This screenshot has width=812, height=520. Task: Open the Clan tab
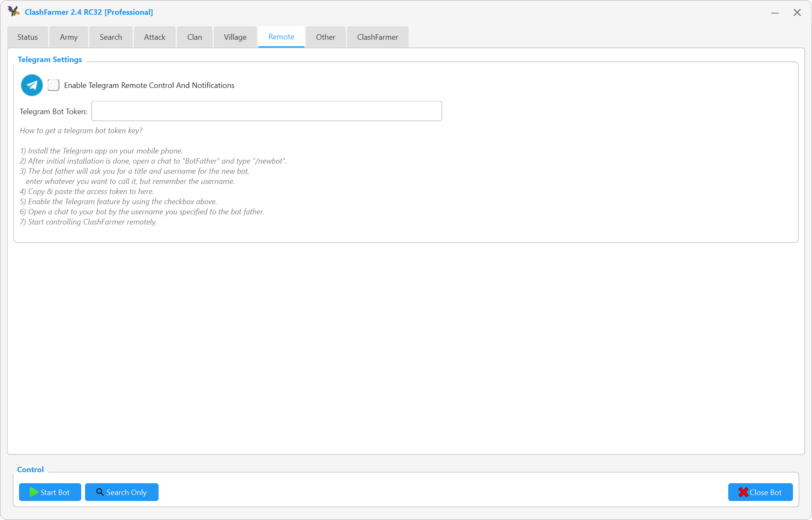click(195, 37)
